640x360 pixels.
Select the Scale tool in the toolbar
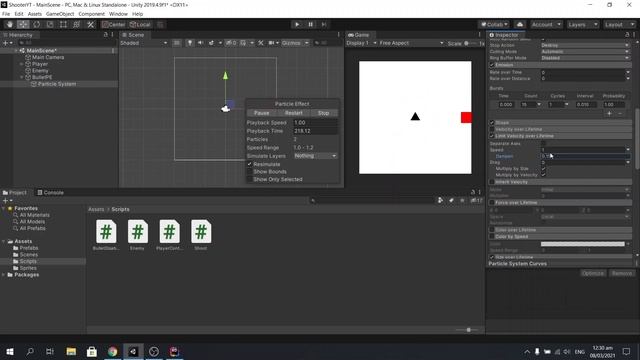pos(50,24)
